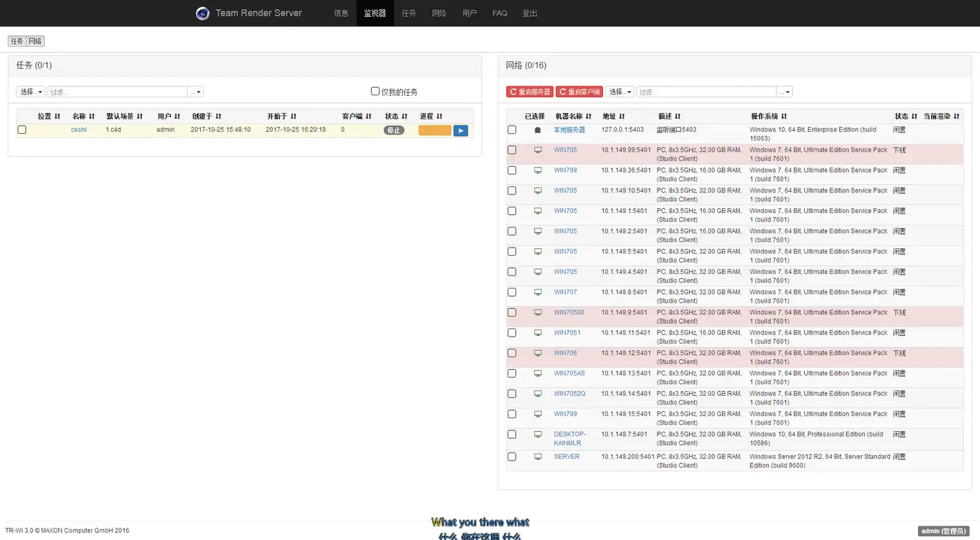Open the 本地服务器 machine link

(570, 130)
